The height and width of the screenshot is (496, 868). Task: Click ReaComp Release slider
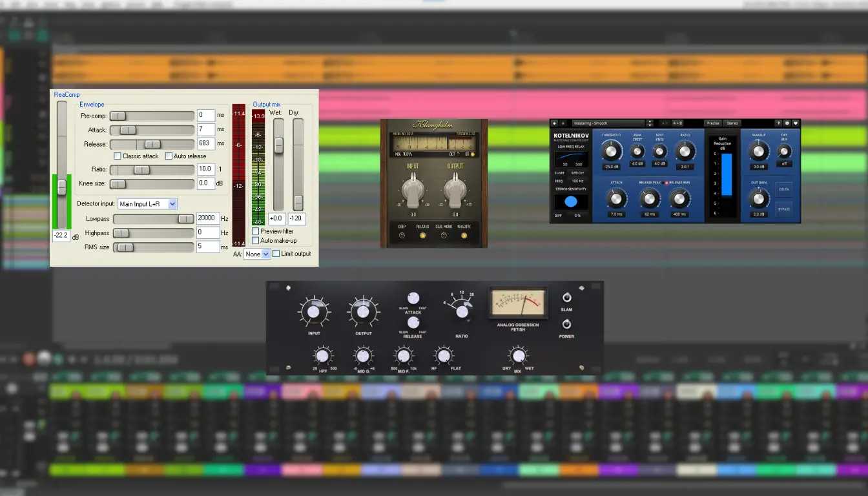tap(152, 144)
